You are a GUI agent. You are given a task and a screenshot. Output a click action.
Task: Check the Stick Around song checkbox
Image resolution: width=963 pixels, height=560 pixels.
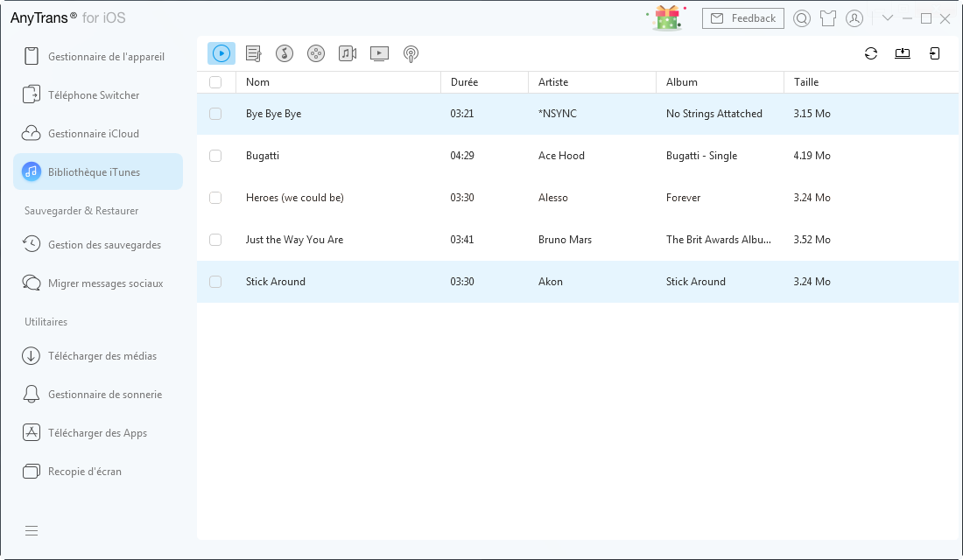pos(215,282)
